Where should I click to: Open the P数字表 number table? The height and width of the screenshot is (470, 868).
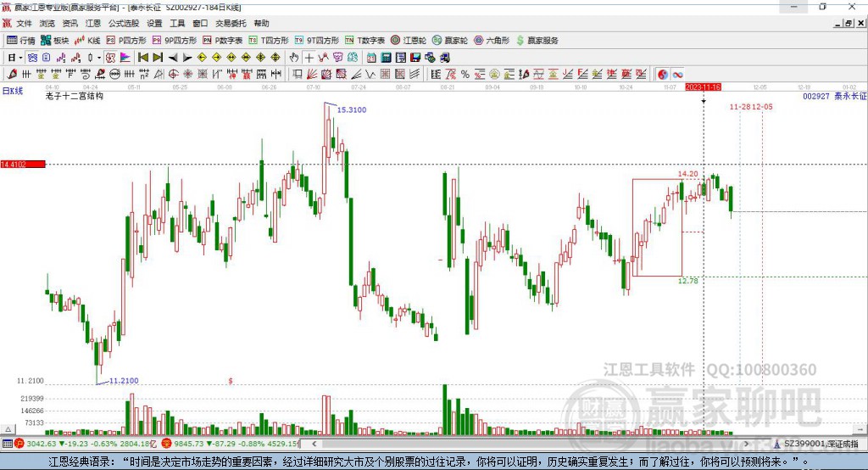[223, 41]
